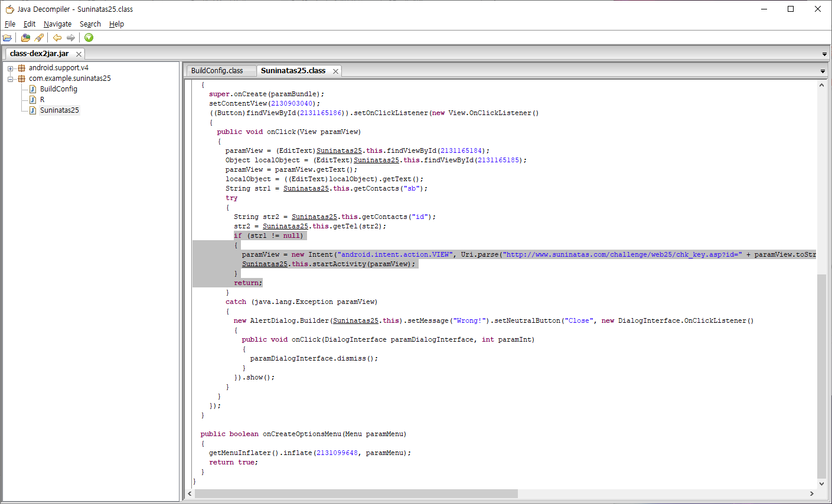The width and height of the screenshot is (832, 504).
Task: Select R in the package tree
Action: [x=42, y=100]
